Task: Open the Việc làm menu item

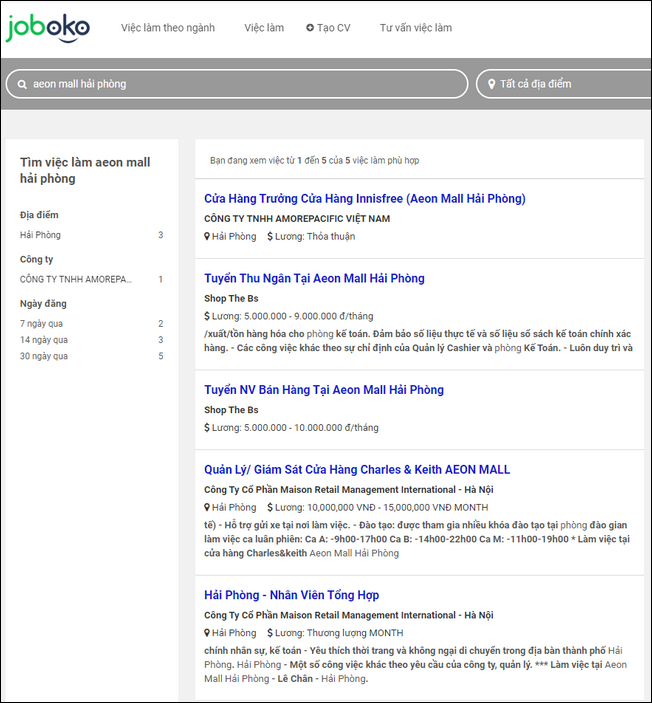Action: (264, 28)
